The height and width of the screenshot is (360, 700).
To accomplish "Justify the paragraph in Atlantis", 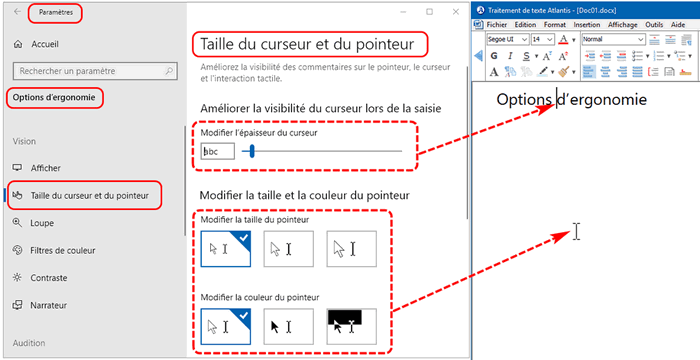I will [638, 72].
